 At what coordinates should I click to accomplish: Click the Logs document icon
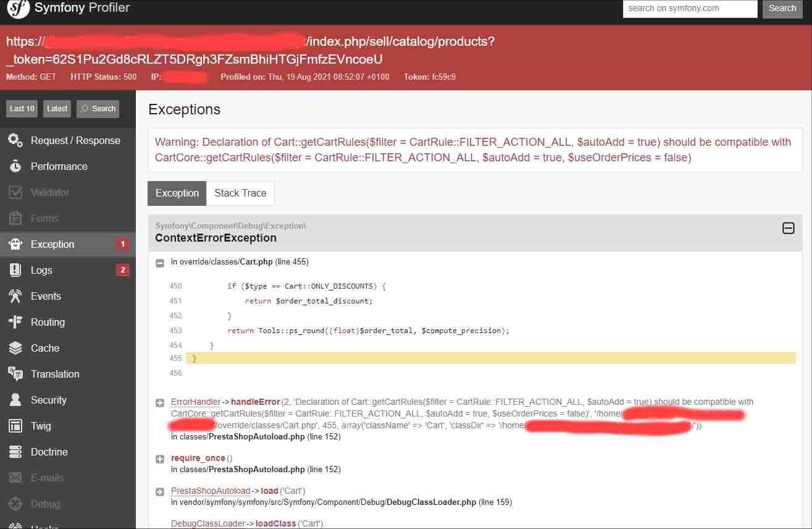[15, 270]
